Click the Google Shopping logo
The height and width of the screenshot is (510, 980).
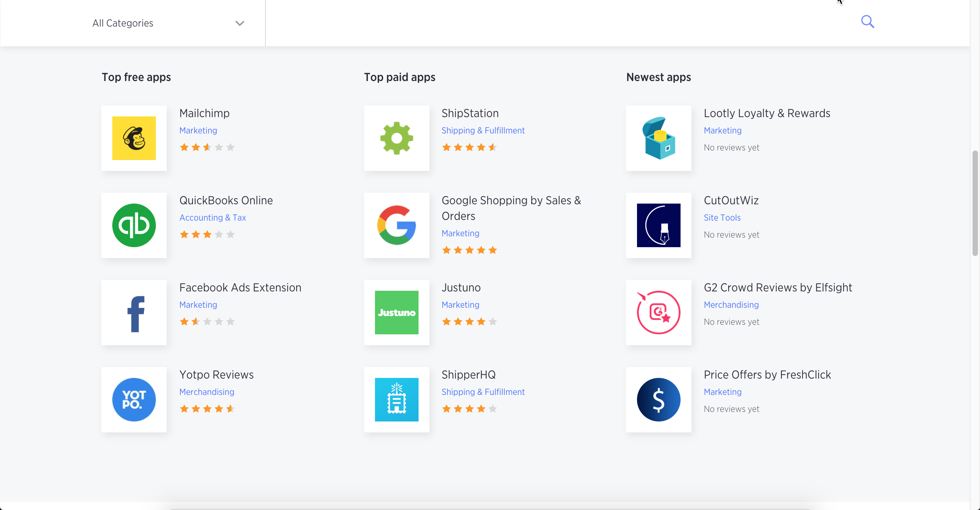[396, 225]
